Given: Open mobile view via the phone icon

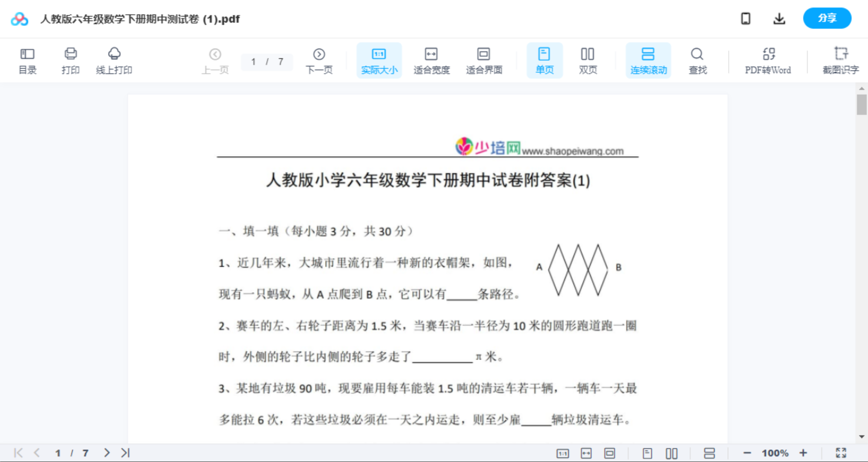Looking at the screenshot, I should coord(746,18).
